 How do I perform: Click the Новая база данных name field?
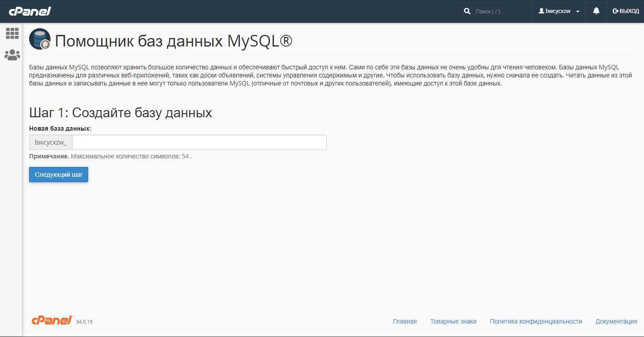pos(199,142)
